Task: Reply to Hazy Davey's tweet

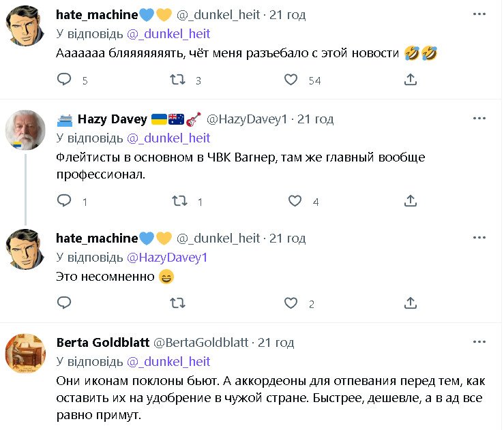Action: [x=64, y=201]
